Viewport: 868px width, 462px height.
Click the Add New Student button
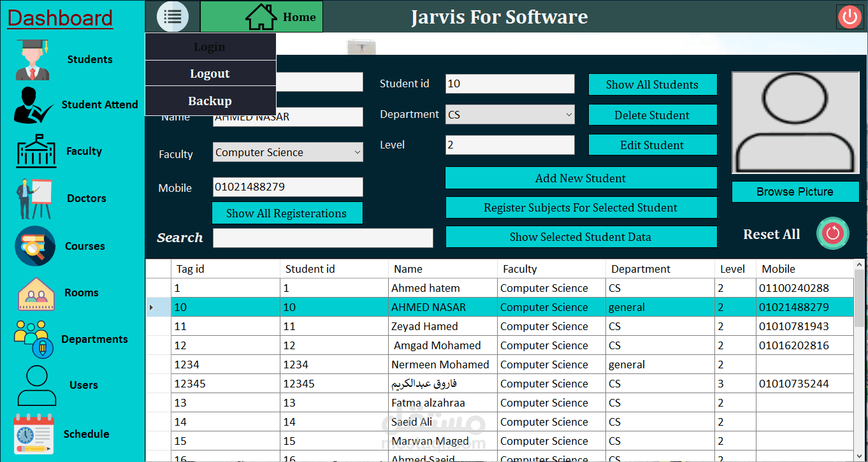tap(581, 178)
